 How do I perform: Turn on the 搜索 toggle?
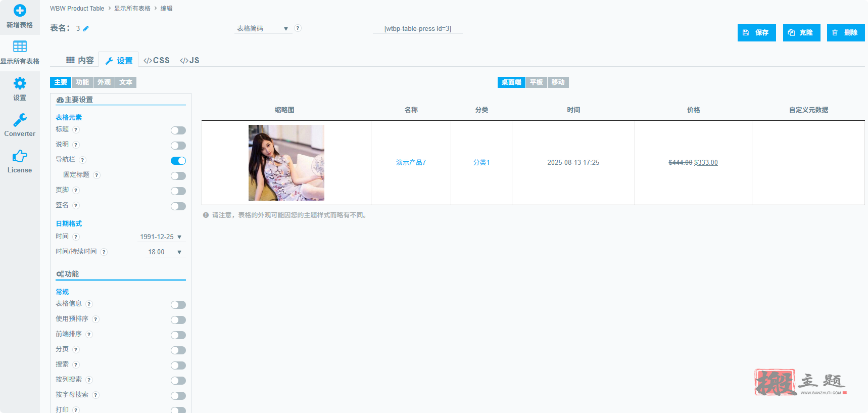pyautogui.click(x=178, y=365)
